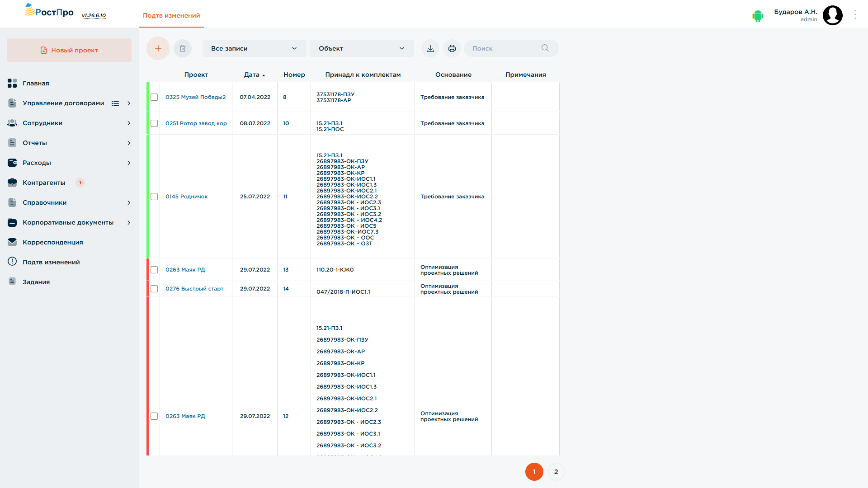Click the Задания document icon

pyautogui.click(x=12, y=282)
